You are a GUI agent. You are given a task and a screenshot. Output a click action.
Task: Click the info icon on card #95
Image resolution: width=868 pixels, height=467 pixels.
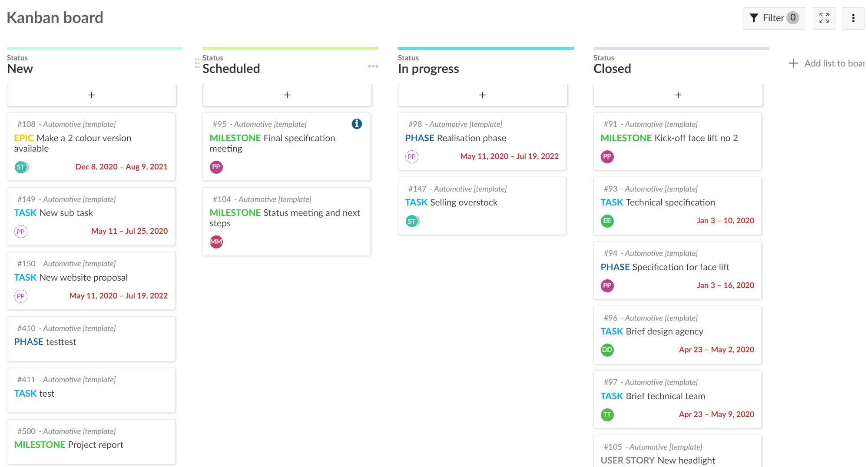pyautogui.click(x=357, y=124)
